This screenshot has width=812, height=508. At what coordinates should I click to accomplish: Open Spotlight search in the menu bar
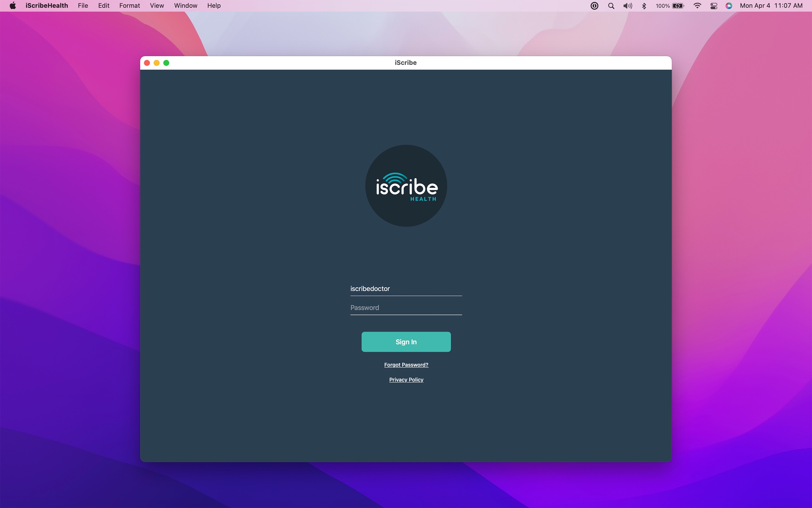tap(611, 6)
